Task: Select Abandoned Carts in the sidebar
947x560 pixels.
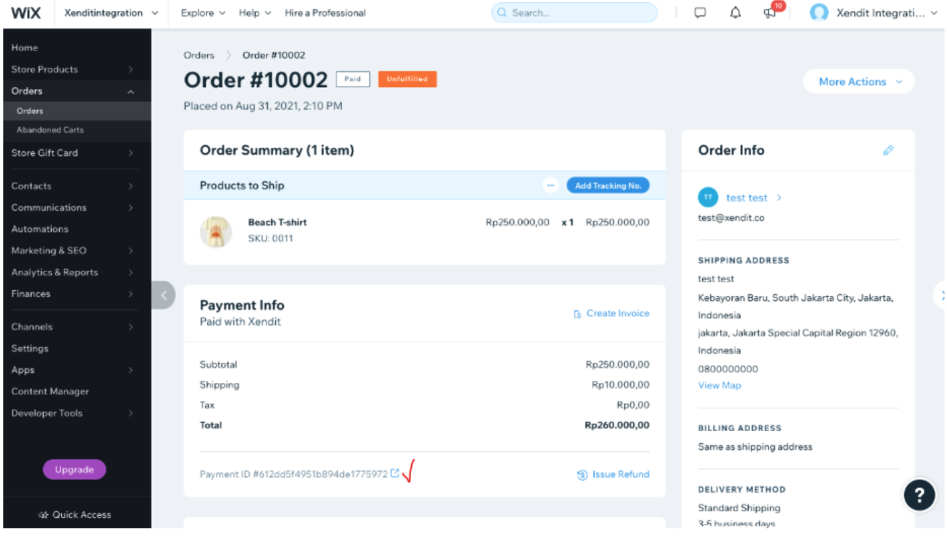Action: click(50, 130)
